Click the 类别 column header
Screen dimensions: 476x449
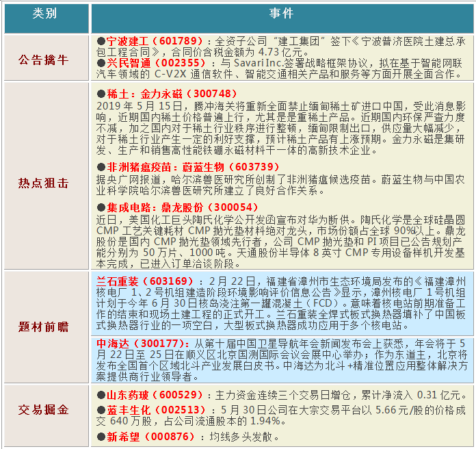coord(47,18)
